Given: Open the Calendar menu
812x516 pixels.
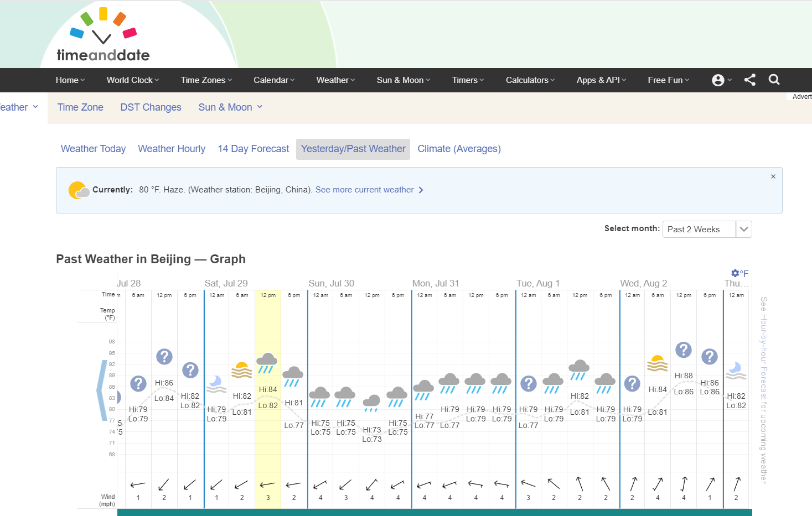Looking at the screenshot, I should [x=274, y=80].
